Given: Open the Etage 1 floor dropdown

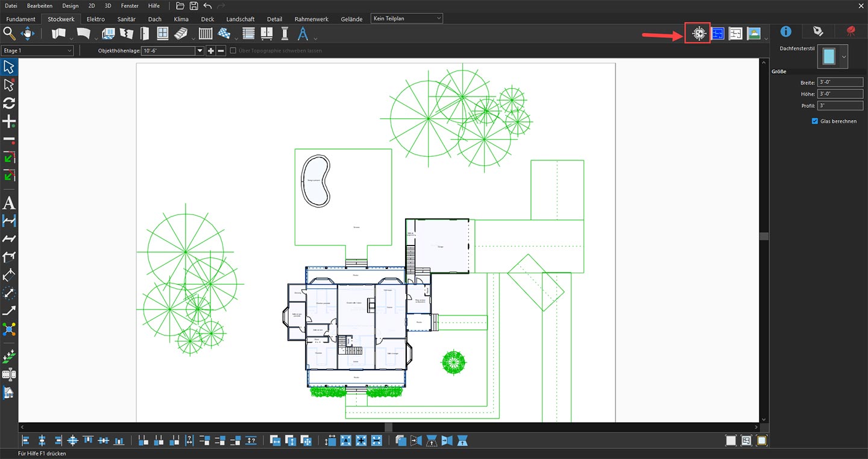Looking at the screenshot, I should (x=37, y=51).
